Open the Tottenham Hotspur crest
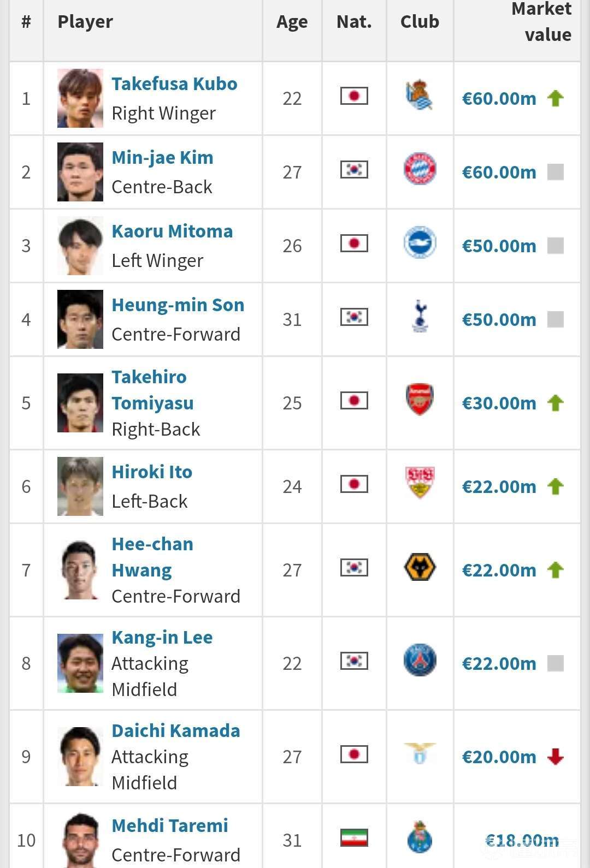 [420, 316]
